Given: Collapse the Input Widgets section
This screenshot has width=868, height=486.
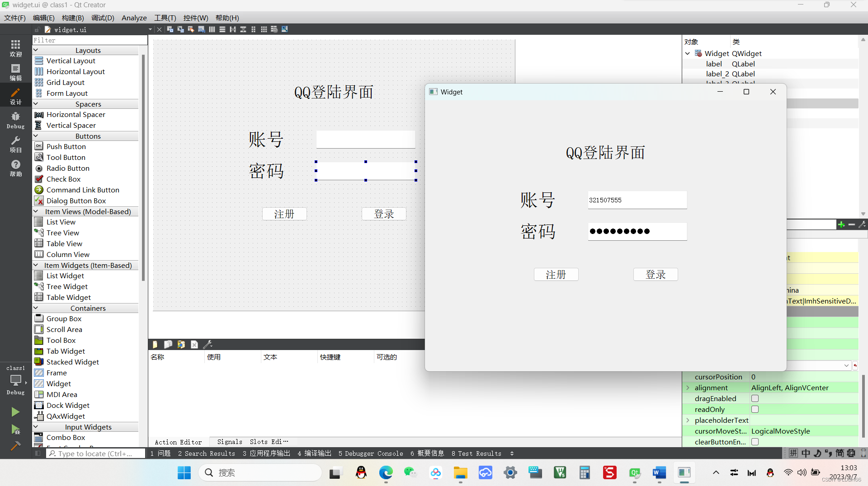Looking at the screenshot, I should 36,426.
